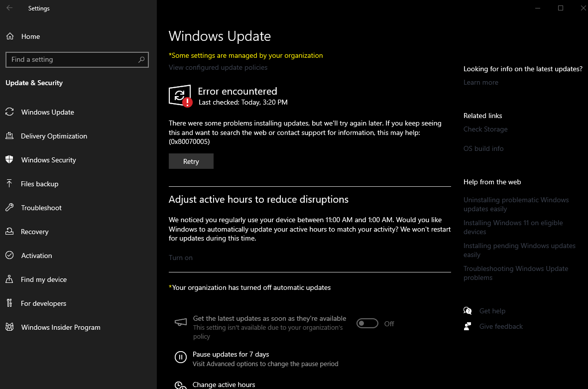
Task: Click the Find my device person icon
Action: coord(10,279)
